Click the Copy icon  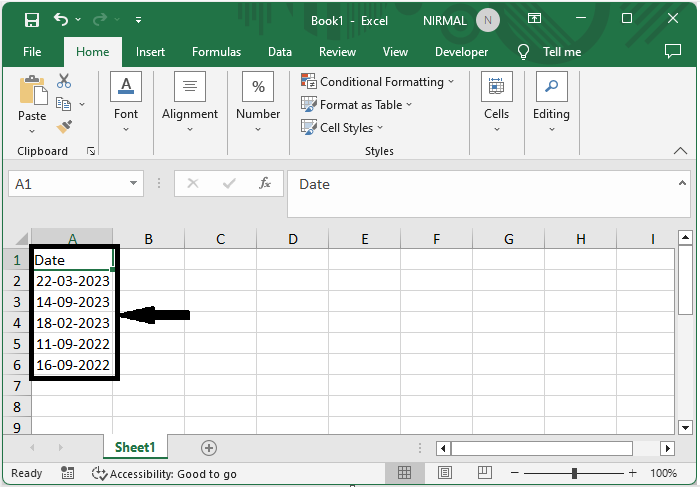tap(63, 104)
